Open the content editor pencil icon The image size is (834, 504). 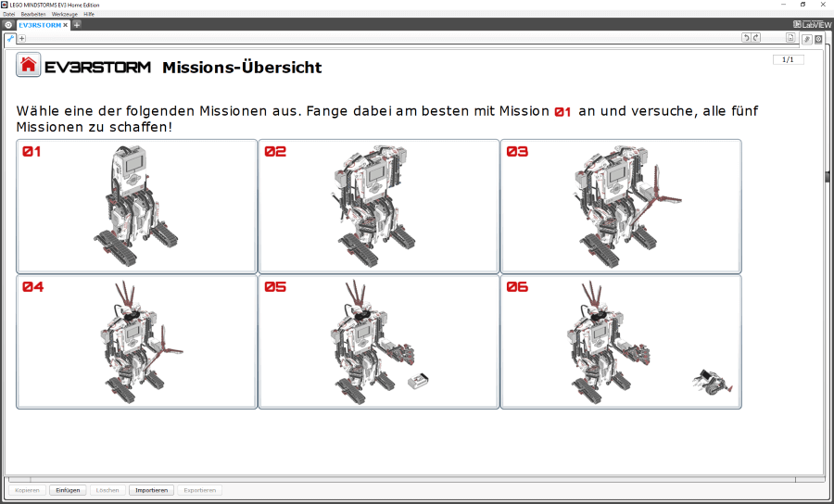807,39
